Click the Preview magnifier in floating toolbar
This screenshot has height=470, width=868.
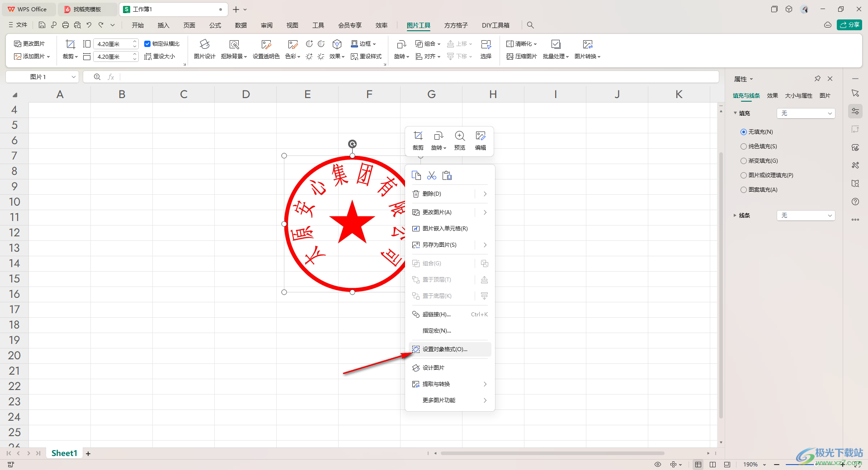click(460, 136)
